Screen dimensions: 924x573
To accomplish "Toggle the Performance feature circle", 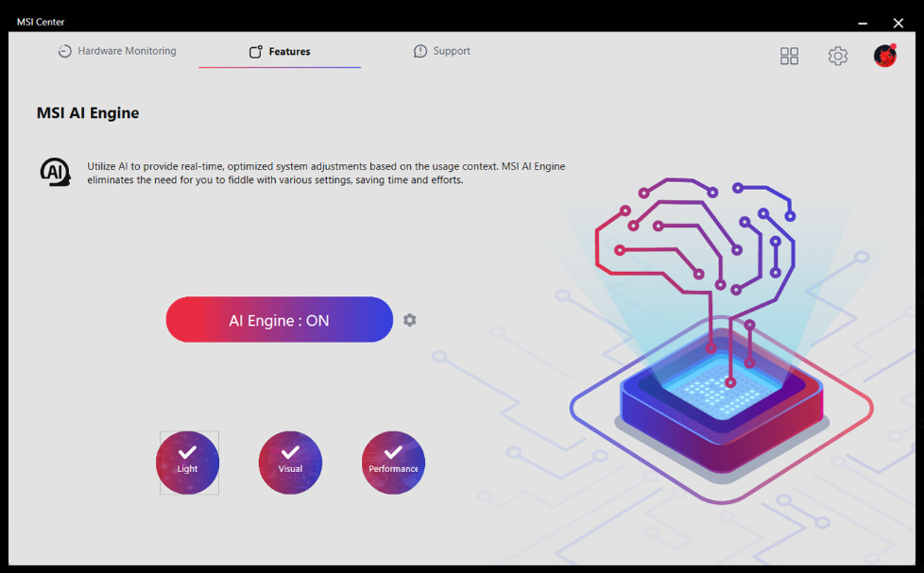I will pos(393,463).
